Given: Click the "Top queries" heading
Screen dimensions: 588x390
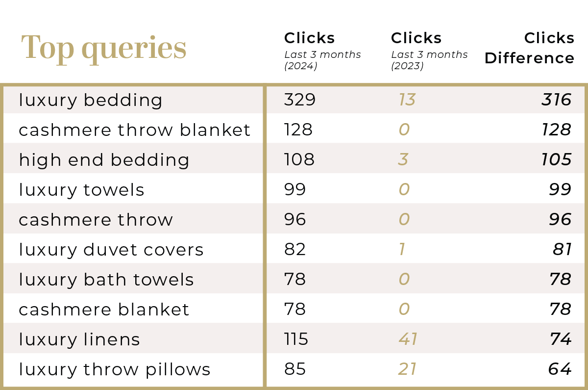Looking at the screenshot, I should point(103,49).
